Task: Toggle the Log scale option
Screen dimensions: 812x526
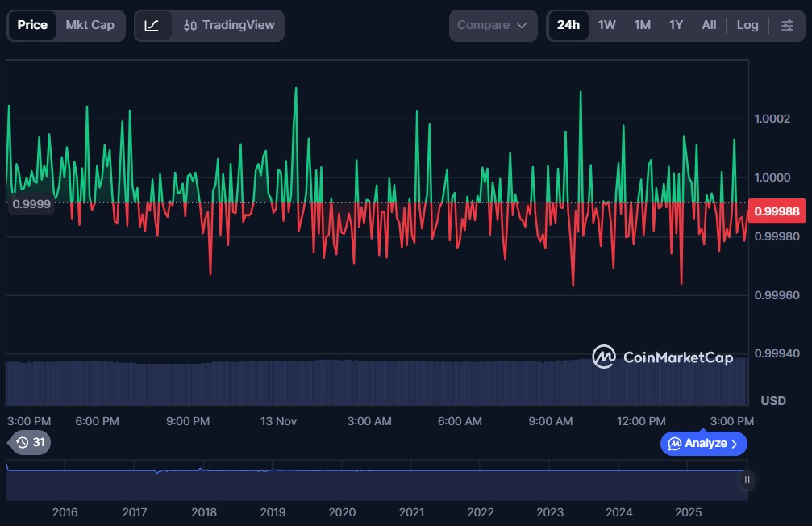Action: click(x=747, y=25)
